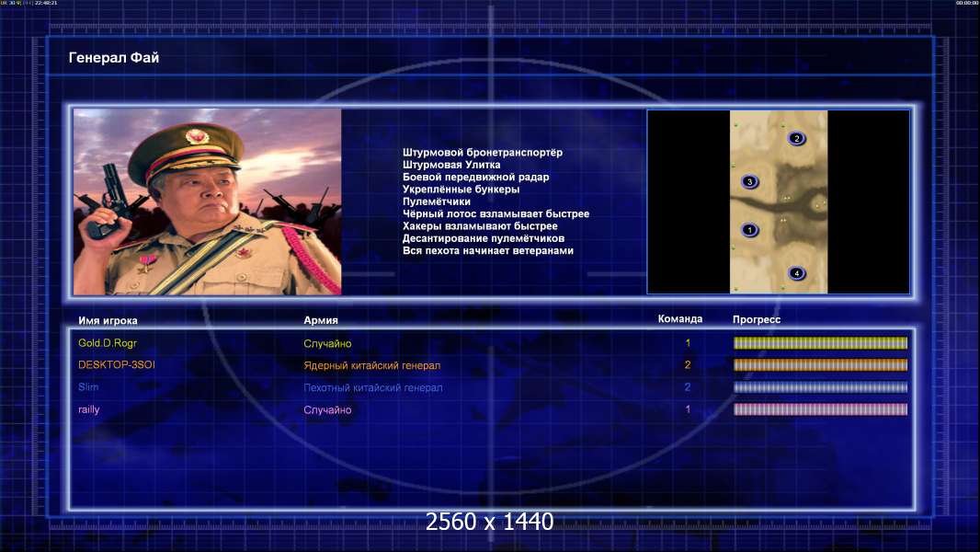Click 'Укреплённые бункеры' line
The height and width of the screenshot is (552, 980).
tap(461, 190)
